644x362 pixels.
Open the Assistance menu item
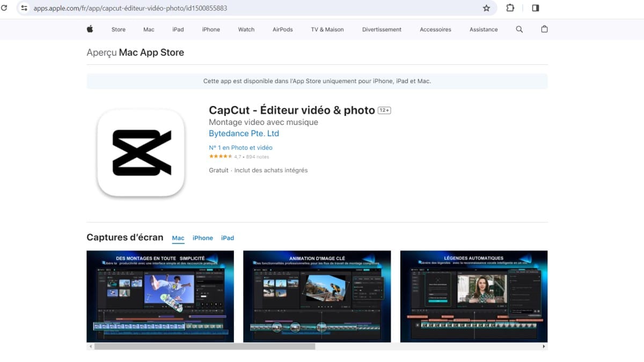tap(483, 29)
